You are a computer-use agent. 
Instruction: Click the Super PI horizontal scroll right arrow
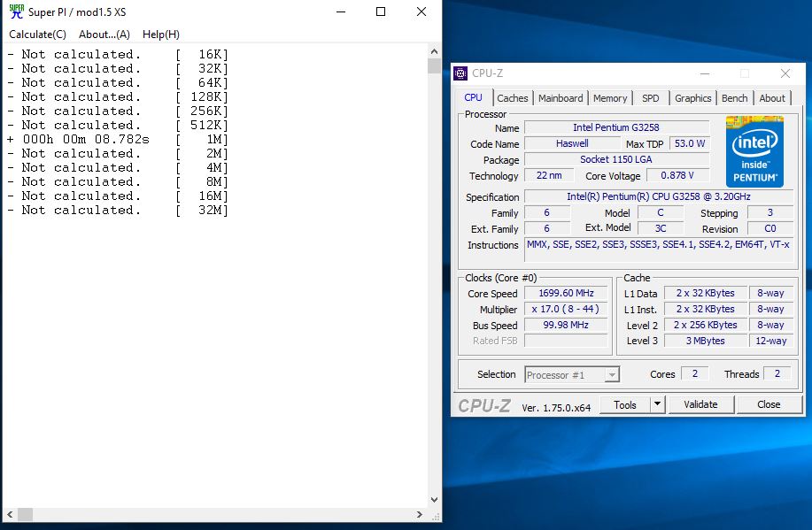coord(420,514)
